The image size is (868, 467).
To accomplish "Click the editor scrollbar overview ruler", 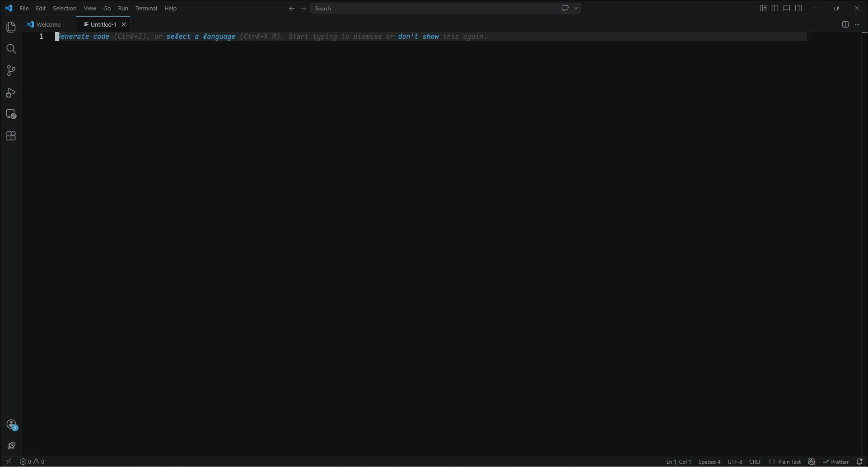I will (x=864, y=244).
